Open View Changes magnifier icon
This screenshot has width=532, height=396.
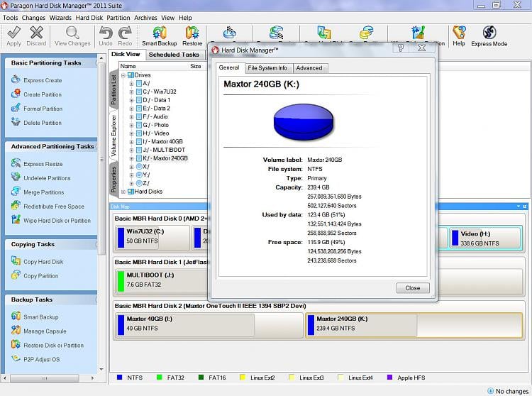(72, 33)
